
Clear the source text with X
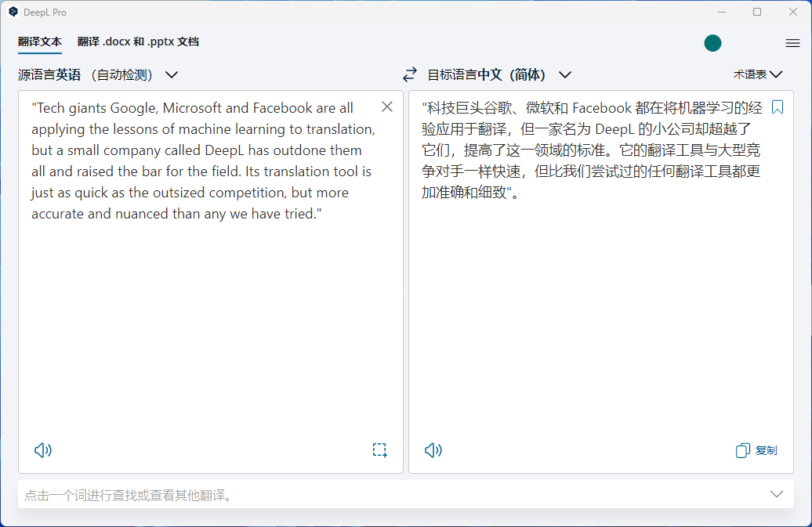pyautogui.click(x=387, y=106)
